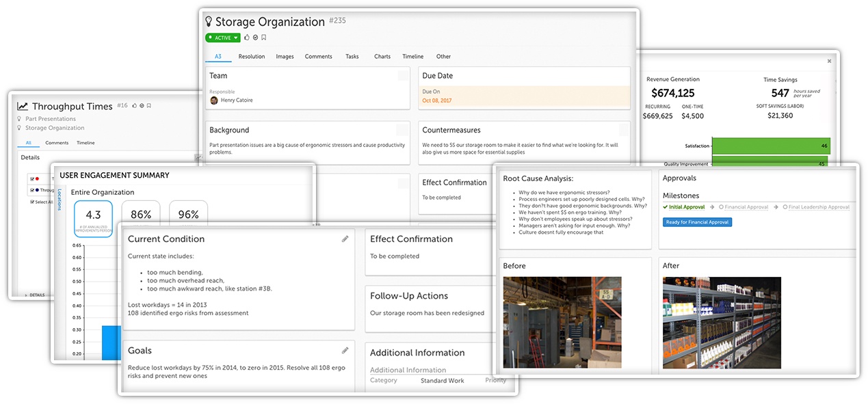The height and width of the screenshot is (404, 868).
Task: Click the chart icon beside Throughput Times
Action: point(23,106)
